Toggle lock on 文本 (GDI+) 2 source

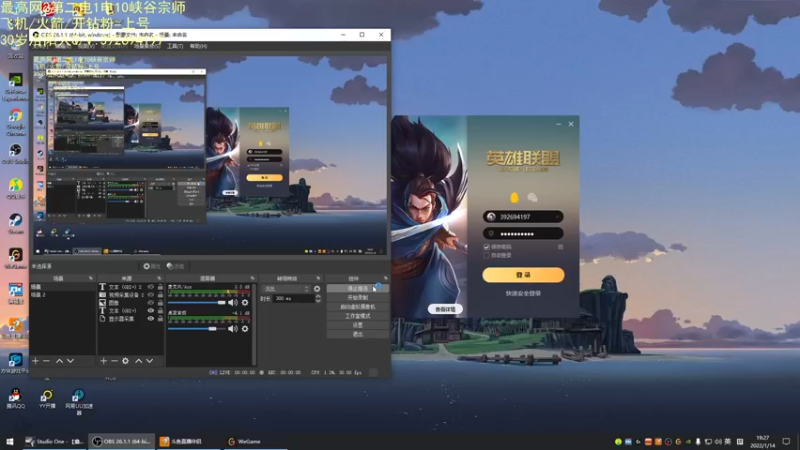[x=160, y=287]
